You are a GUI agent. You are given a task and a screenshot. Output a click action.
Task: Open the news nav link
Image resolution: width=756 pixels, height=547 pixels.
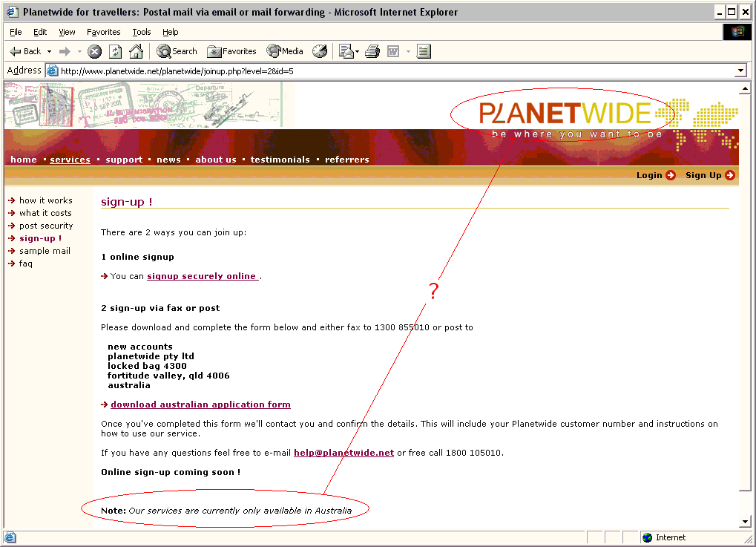point(168,160)
